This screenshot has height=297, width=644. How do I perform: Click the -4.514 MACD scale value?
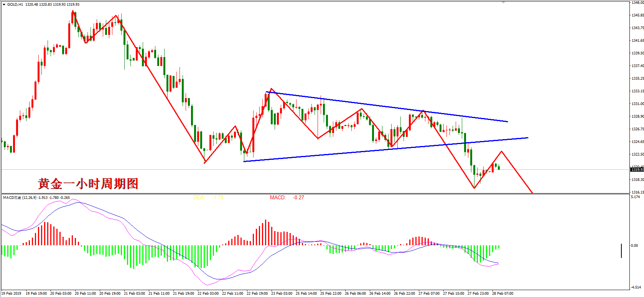[x=636, y=287]
